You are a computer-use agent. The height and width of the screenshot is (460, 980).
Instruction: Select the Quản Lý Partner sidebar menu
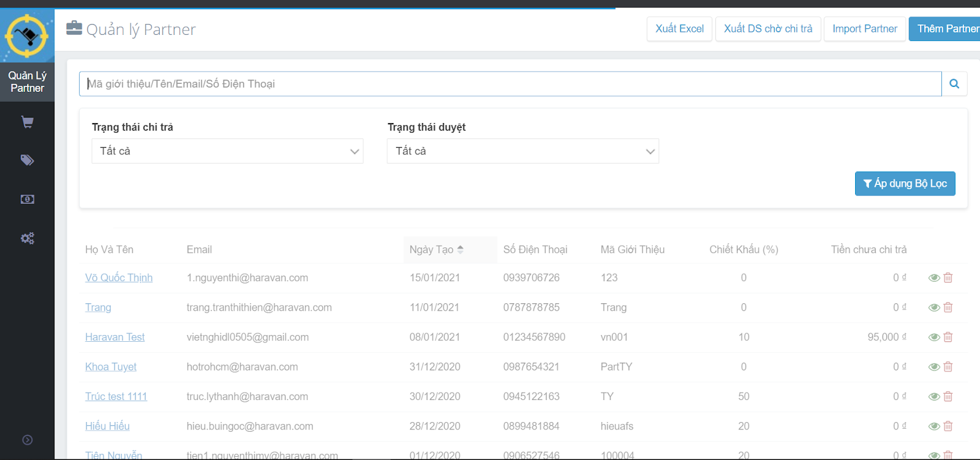coord(27,81)
